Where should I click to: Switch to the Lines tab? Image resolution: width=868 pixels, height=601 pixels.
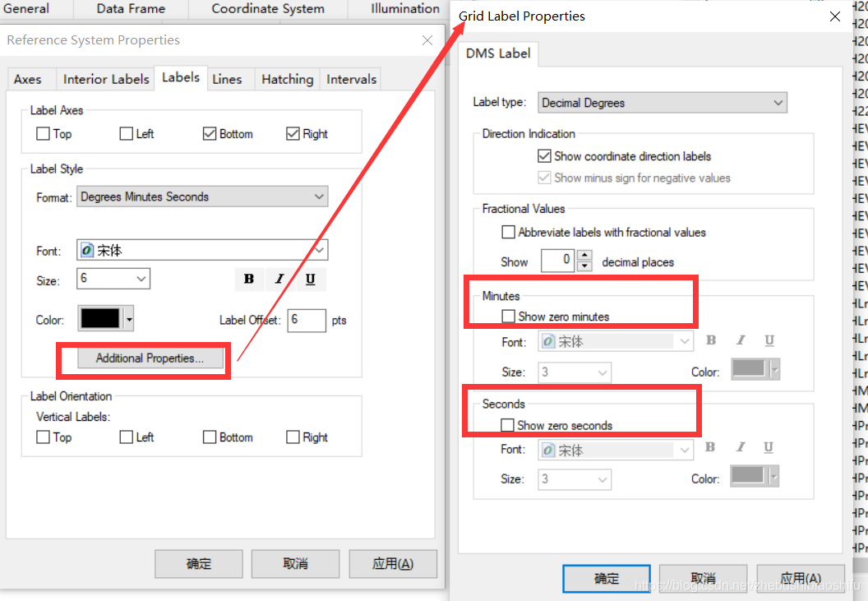pyautogui.click(x=228, y=79)
